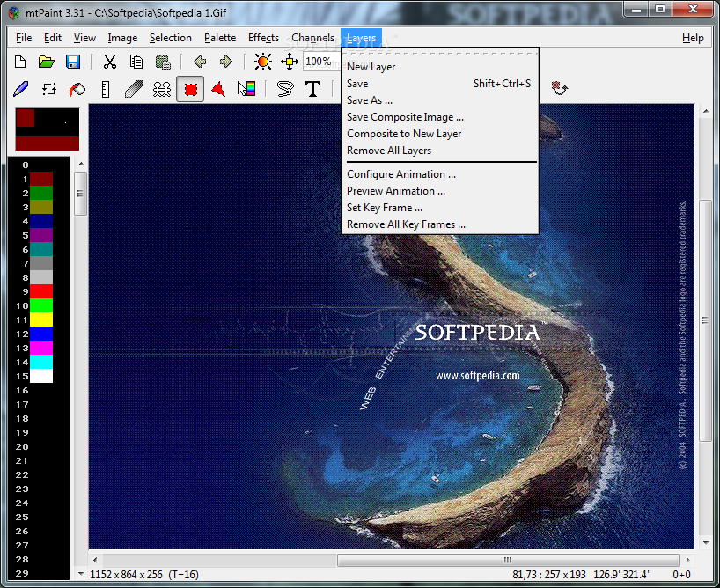Choose Set Key Frame ...
Image resolution: width=720 pixels, height=588 pixels.
[440, 208]
